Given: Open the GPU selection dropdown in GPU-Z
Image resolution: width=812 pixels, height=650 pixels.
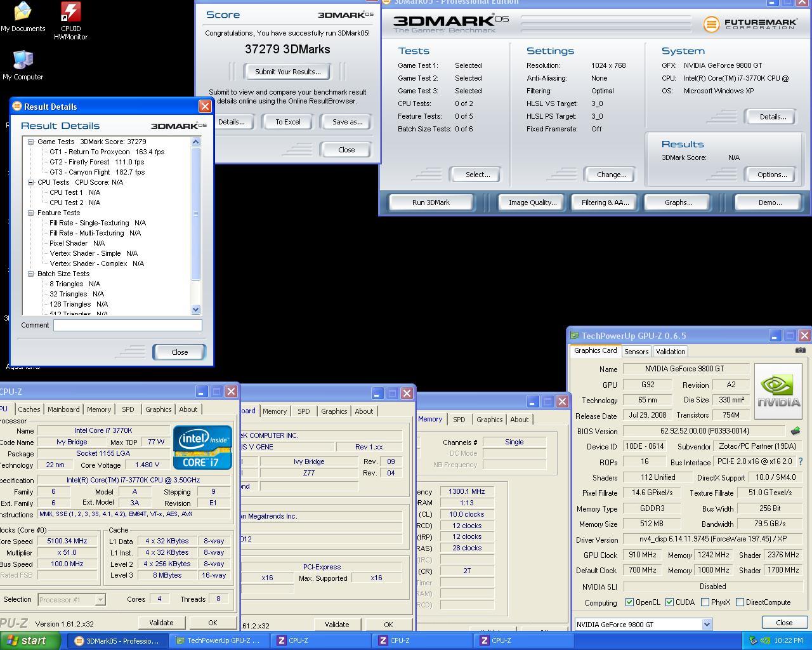Looking at the screenshot, I should 707,625.
